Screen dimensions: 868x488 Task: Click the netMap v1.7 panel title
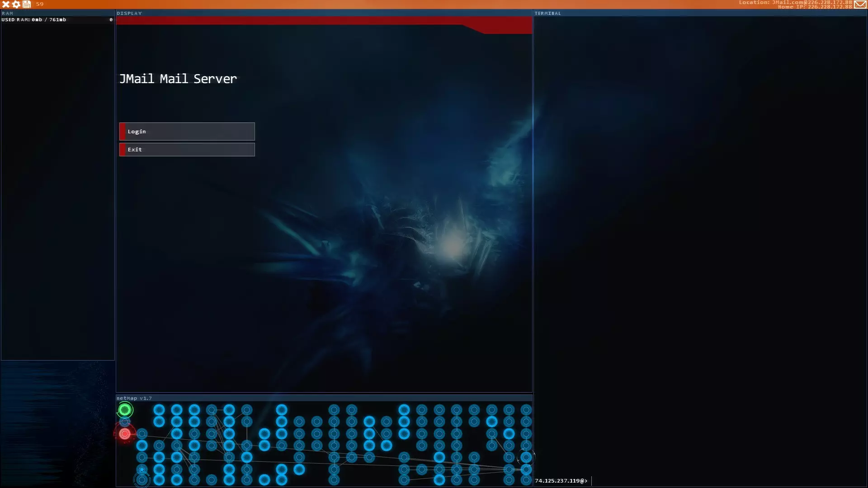tap(134, 398)
